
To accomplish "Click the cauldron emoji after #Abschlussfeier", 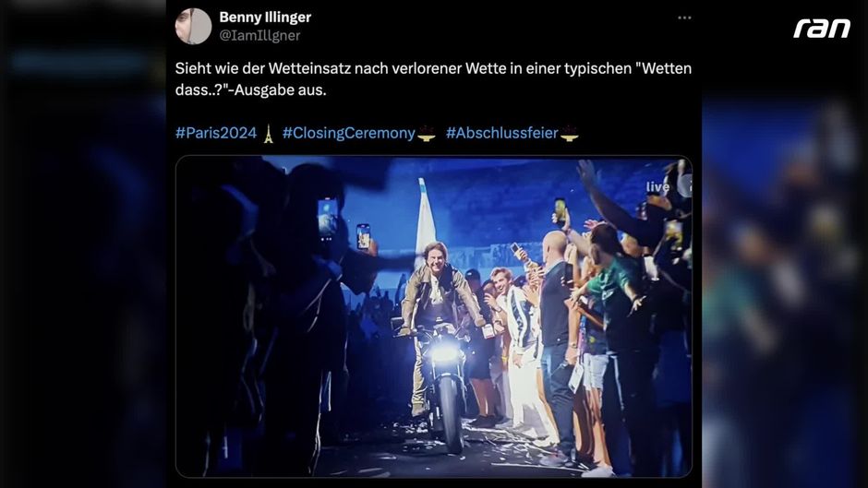I will click(569, 134).
